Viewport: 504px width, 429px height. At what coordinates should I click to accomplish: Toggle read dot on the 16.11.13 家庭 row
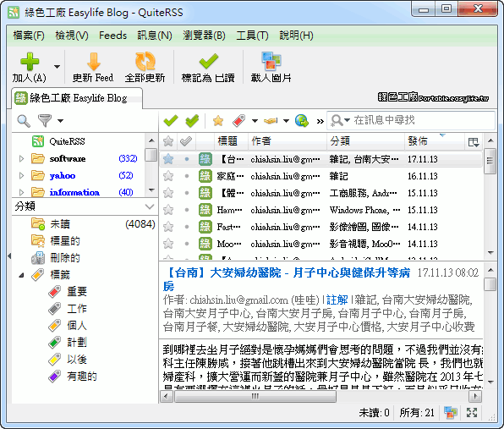pyautogui.click(x=187, y=176)
